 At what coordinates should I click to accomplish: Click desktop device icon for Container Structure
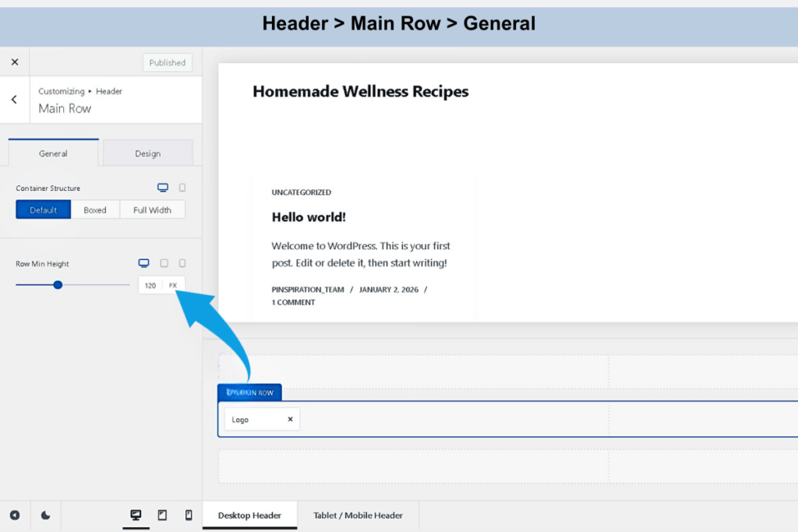click(x=163, y=188)
